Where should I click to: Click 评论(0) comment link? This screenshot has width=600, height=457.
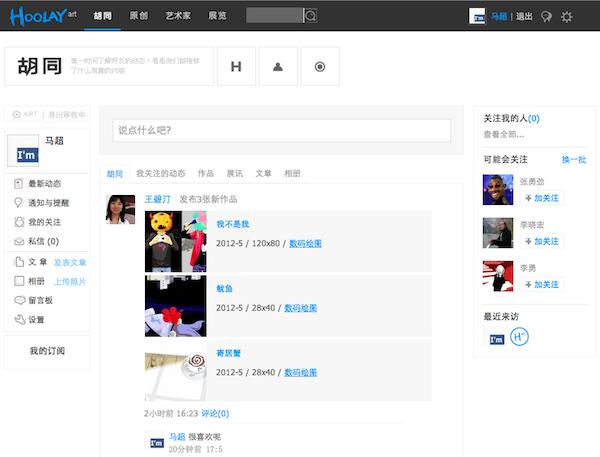coord(215,414)
